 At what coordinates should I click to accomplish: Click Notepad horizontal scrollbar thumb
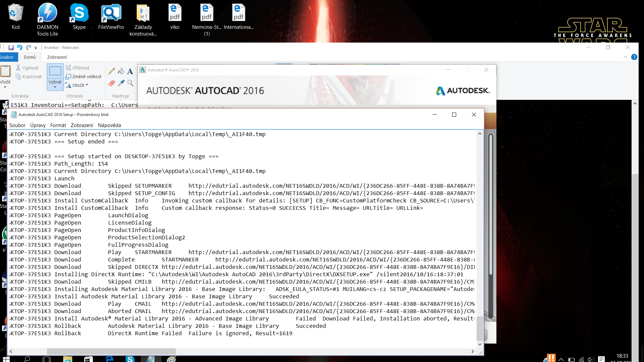111,351
